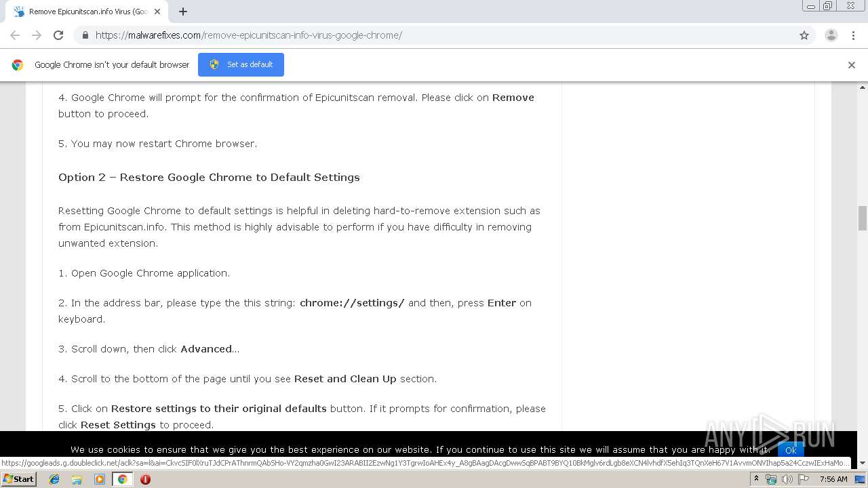Open Chrome's three-dot menu
Viewport: 868px width, 488px height.
coord(853,35)
